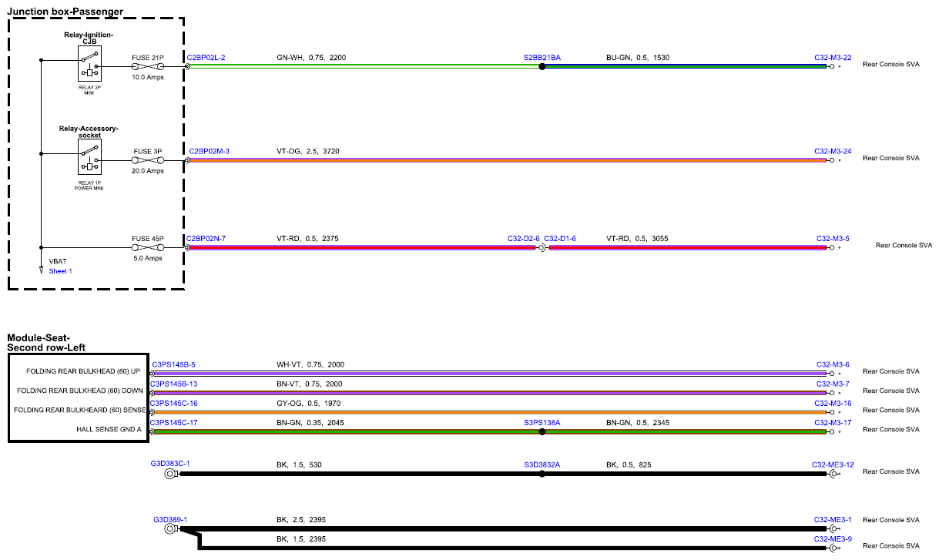
Task: Open ground label G3D383C-1
Action: tap(170, 464)
